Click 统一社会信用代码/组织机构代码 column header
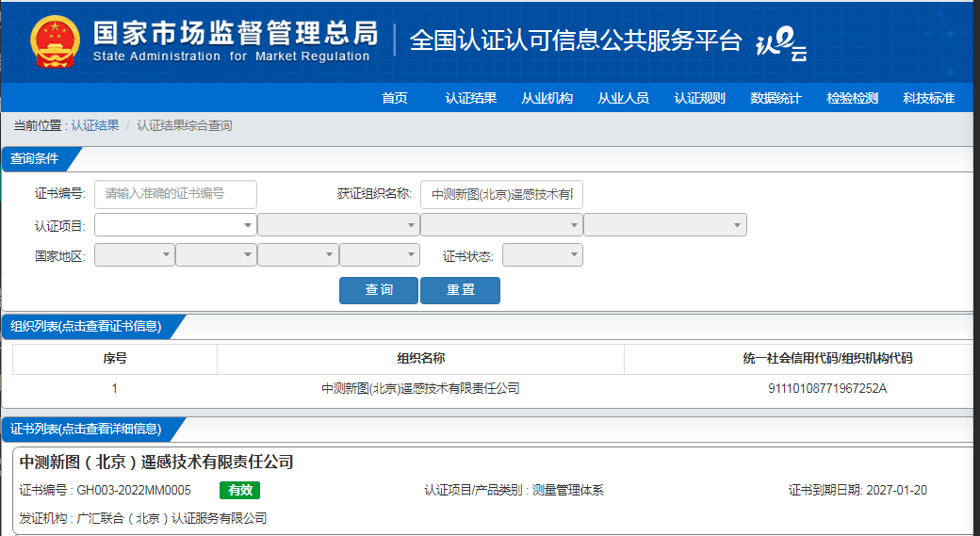The width and height of the screenshot is (980, 536). 827,359
